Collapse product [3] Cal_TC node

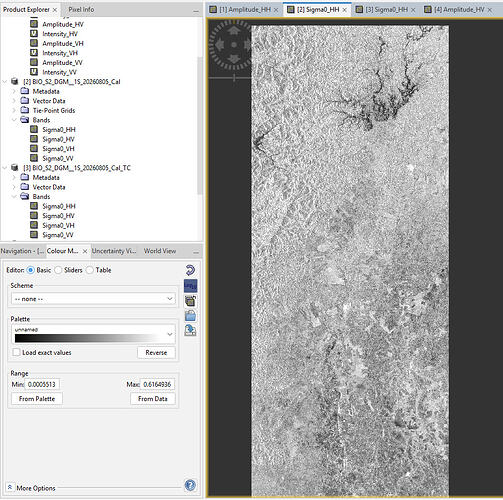coord(5,167)
